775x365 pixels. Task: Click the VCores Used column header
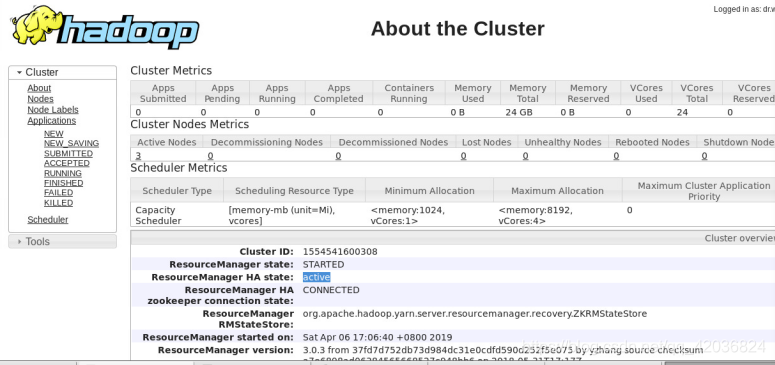[646, 93]
